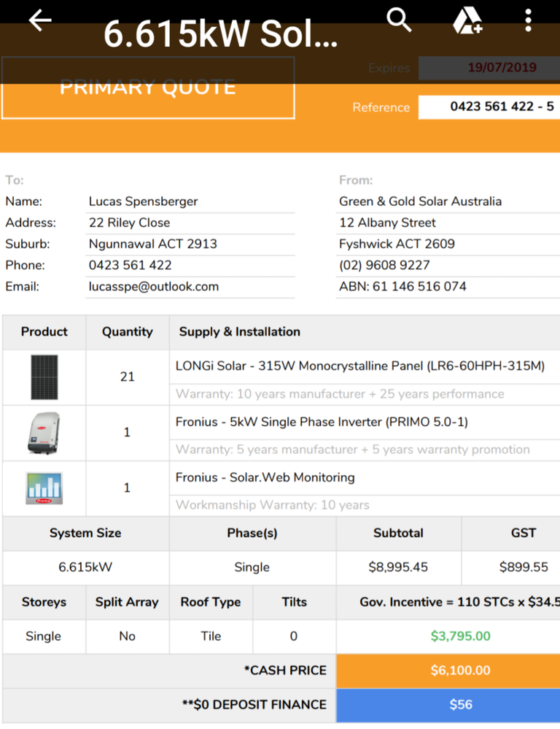Tap Add to Drive icon
560x729 pixels.
pyautogui.click(x=467, y=21)
